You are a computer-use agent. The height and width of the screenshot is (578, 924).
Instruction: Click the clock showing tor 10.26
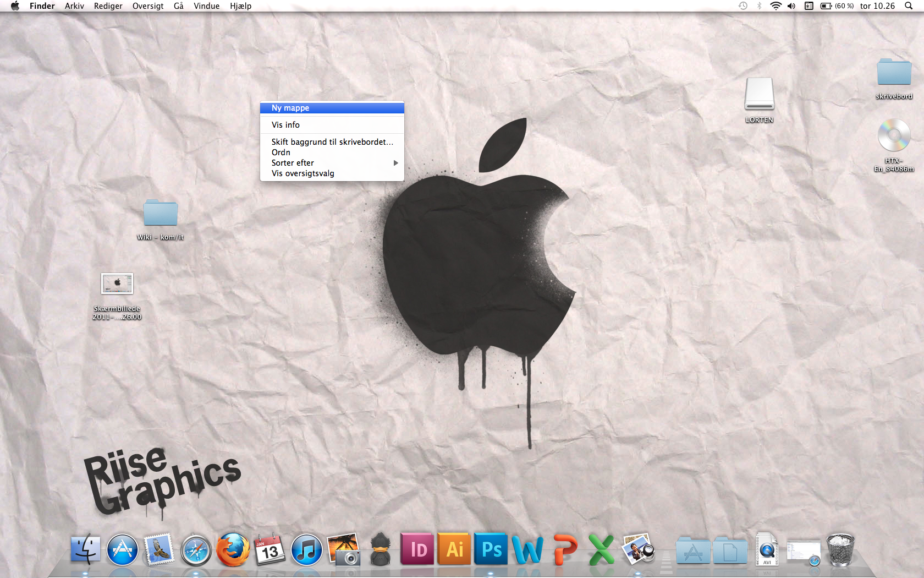click(878, 6)
